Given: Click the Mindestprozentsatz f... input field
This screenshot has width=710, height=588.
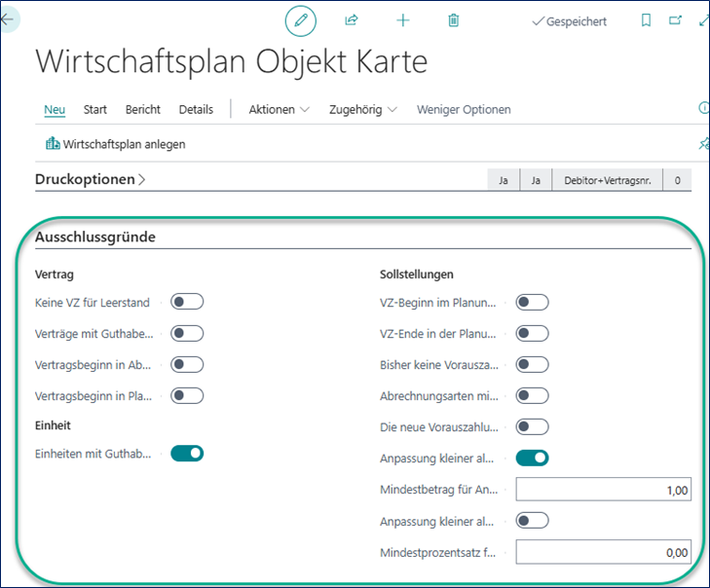Looking at the screenshot, I should click(603, 552).
